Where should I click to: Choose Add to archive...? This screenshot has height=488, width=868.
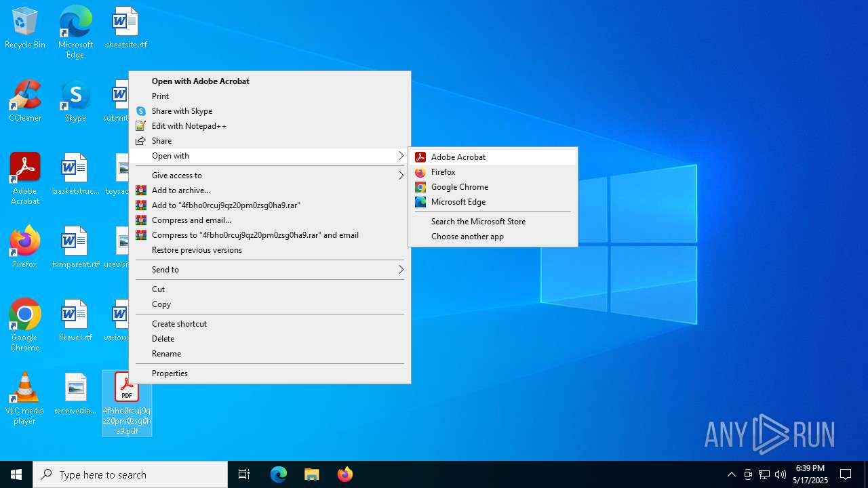click(x=270, y=190)
